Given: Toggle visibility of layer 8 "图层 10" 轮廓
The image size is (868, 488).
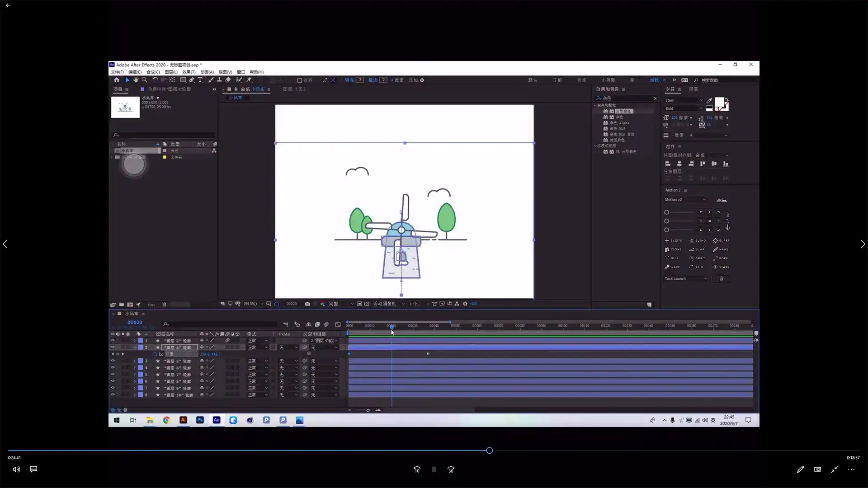Looking at the screenshot, I should pos(113,395).
